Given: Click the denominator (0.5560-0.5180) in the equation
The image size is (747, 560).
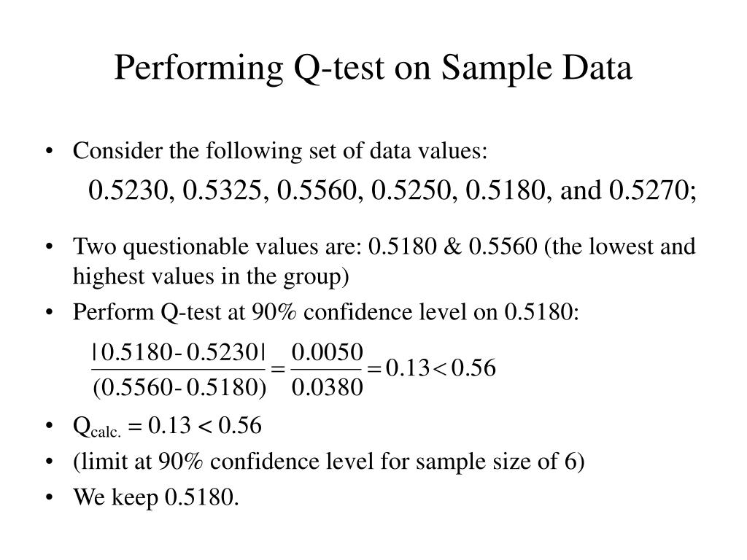Looking at the screenshot, I should [179, 387].
